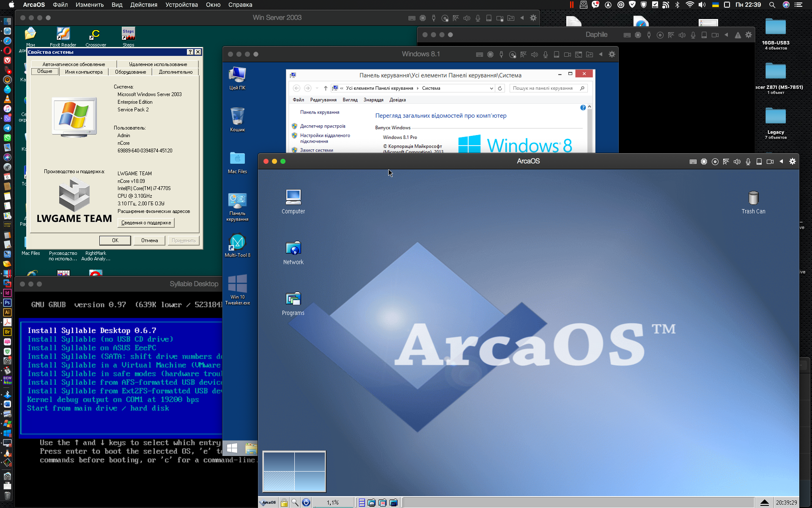Open the 16GB-USB3 folder on Mac desktop
This screenshot has width=812, height=508.
776,33
